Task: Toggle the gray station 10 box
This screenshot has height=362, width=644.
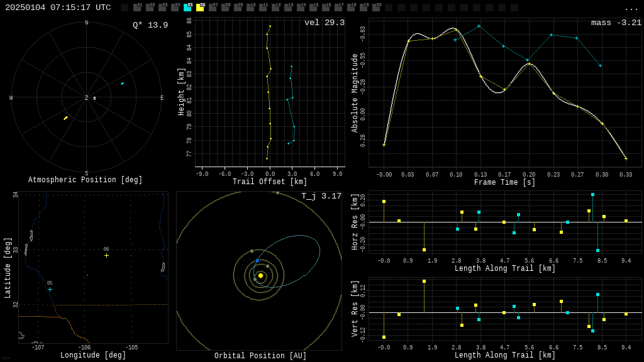Action: (250, 8)
